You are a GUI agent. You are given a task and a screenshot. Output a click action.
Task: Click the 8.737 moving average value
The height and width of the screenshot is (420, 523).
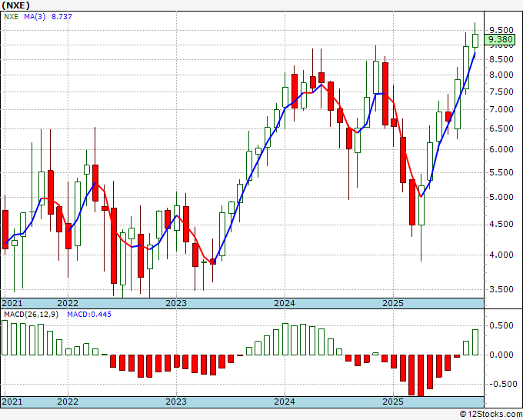tap(62, 17)
